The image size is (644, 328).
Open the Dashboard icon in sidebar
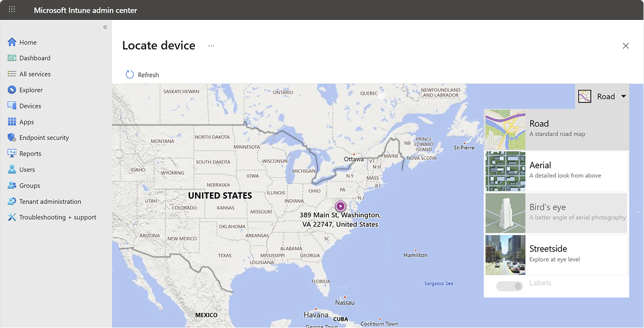(11, 58)
